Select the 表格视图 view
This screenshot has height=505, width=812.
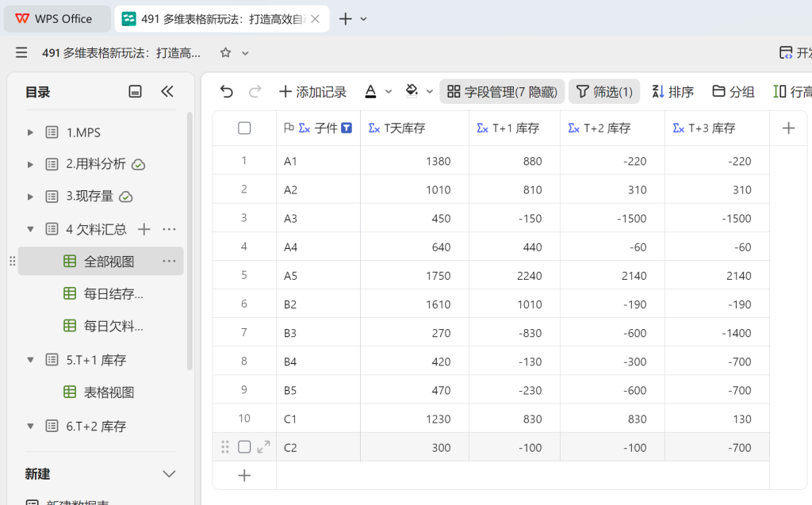[x=98, y=392]
